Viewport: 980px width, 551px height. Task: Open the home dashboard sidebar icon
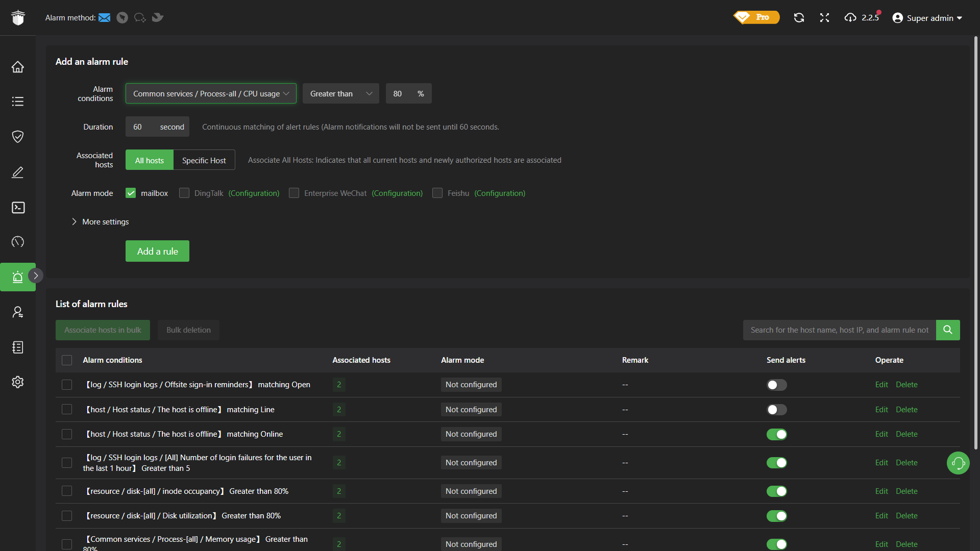point(18,67)
